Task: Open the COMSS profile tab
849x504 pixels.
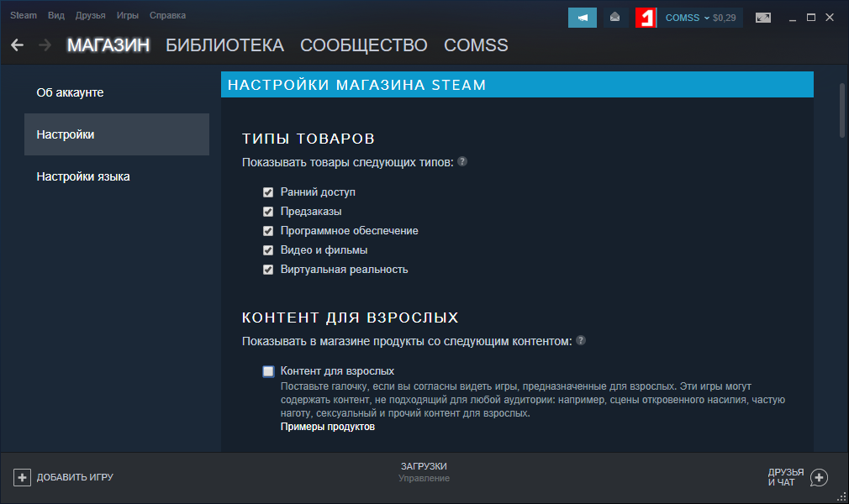Action: click(x=476, y=45)
